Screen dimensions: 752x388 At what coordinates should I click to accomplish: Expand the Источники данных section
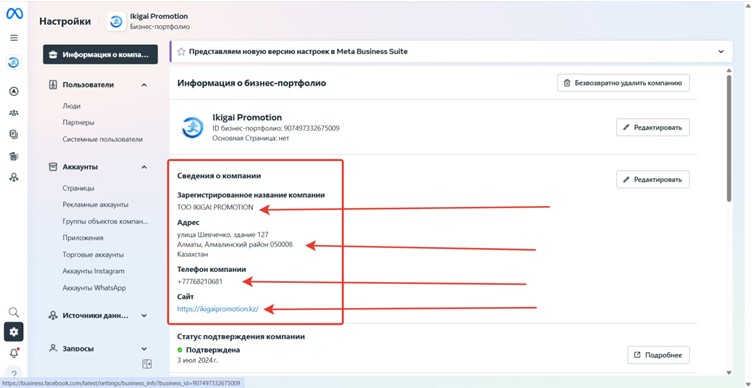[x=144, y=316]
